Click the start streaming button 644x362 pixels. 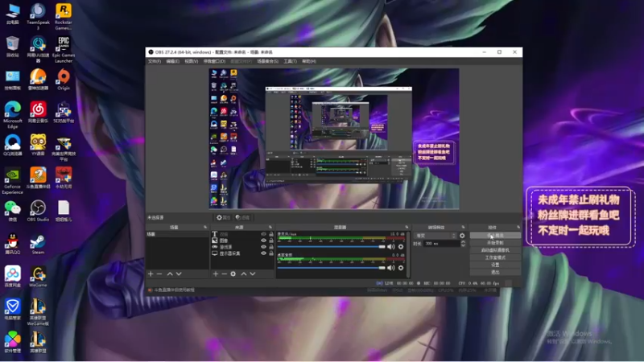coord(495,236)
